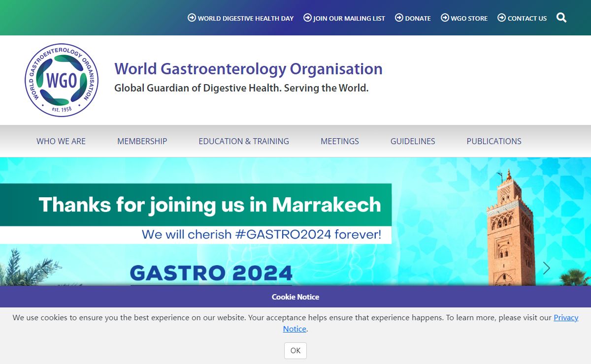Open World Digestive Health Day link
Screen dimensions: 591x364
tap(246, 18)
